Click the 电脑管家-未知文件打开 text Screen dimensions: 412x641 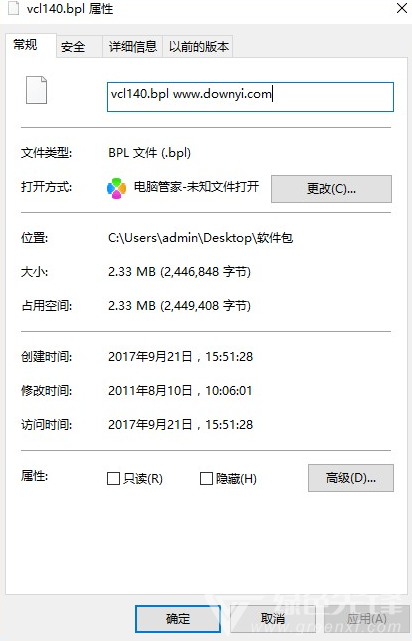click(x=197, y=187)
